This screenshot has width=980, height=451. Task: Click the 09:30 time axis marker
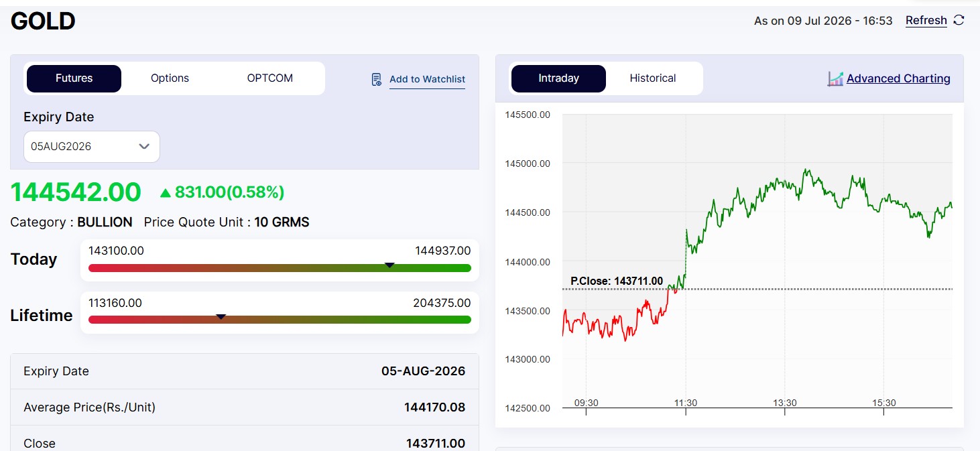pyautogui.click(x=587, y=403)
